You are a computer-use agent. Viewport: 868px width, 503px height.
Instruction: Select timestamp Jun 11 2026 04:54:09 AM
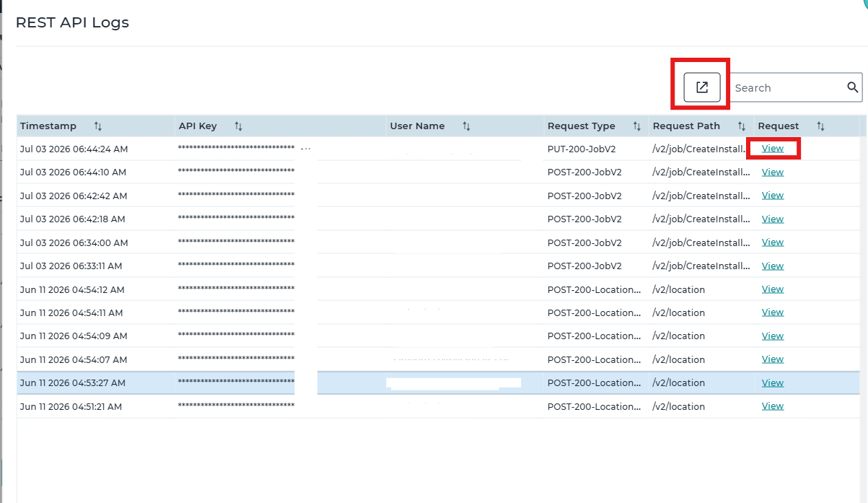tap(74, 336)
